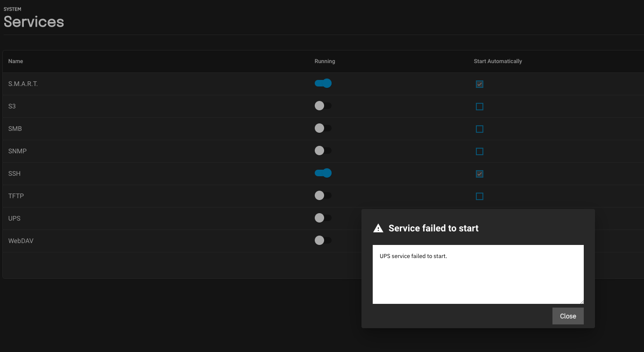Toggle the UPS service running switch

point(323,218)
